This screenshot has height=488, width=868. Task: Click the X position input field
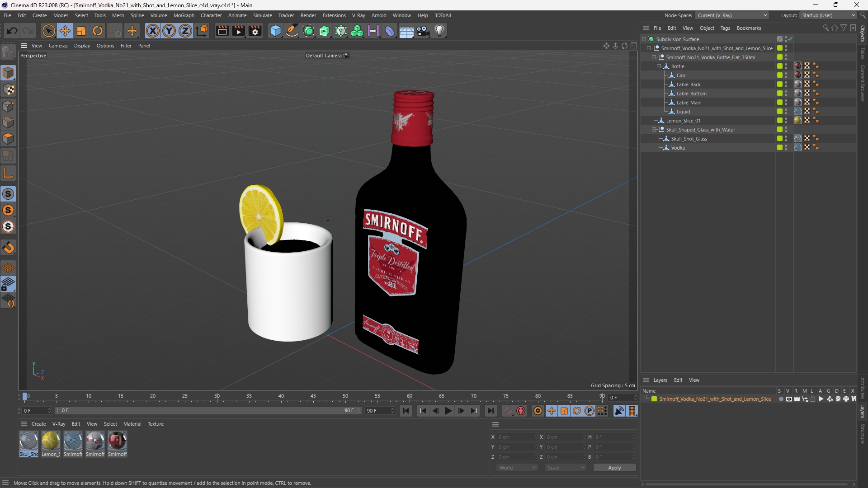point(517,437)
